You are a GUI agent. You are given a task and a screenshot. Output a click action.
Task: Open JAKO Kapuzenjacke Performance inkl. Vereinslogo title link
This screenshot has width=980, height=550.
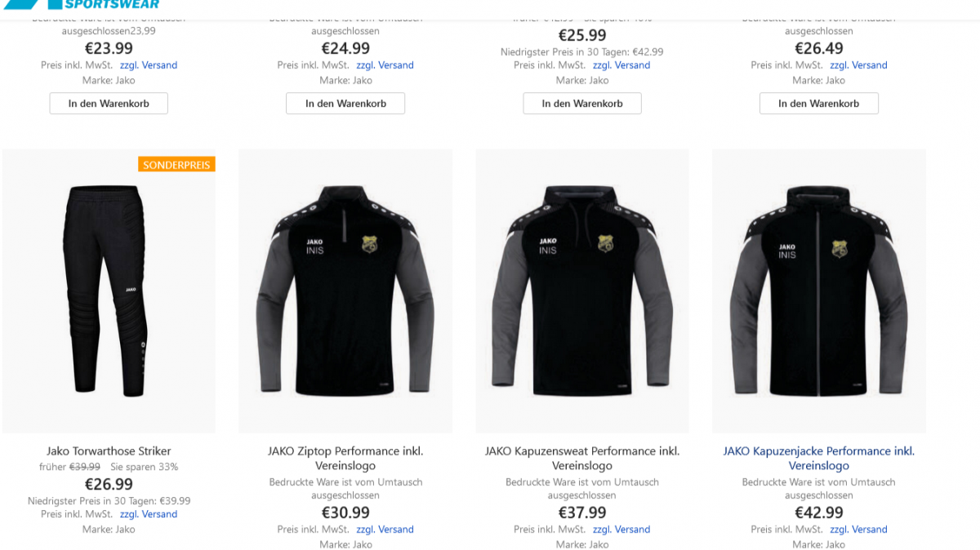click(x=819, y=458)
